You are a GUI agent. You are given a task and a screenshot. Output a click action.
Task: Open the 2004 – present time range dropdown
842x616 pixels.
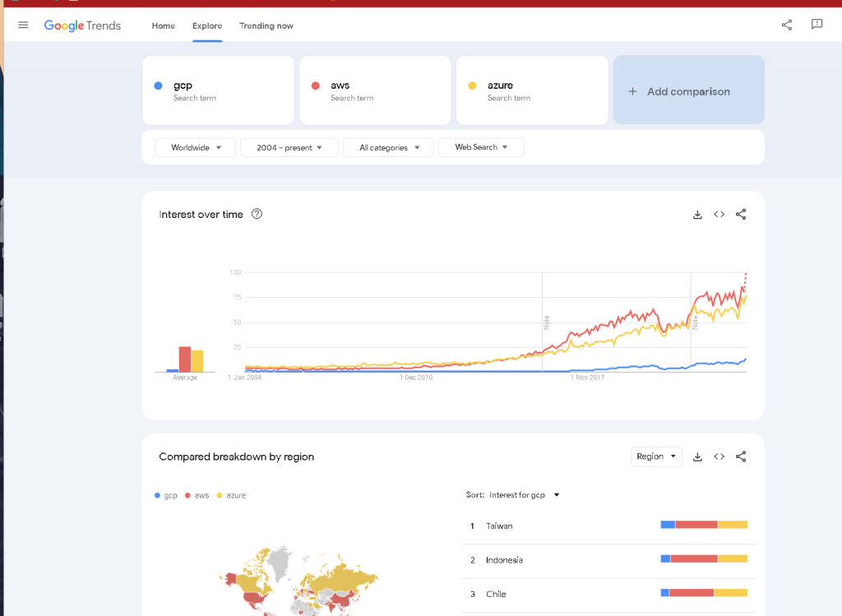tap(289, 147)
